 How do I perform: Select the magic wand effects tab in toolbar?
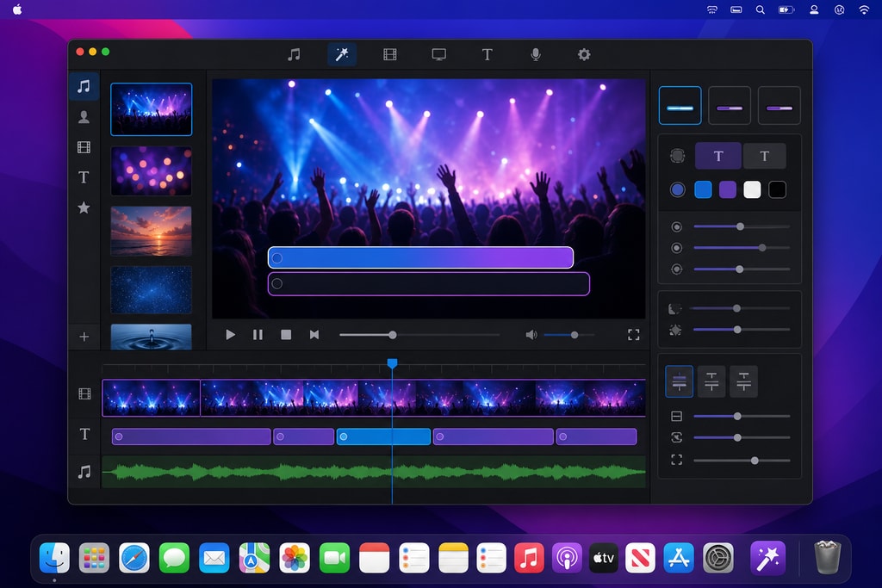pos(342,54)
